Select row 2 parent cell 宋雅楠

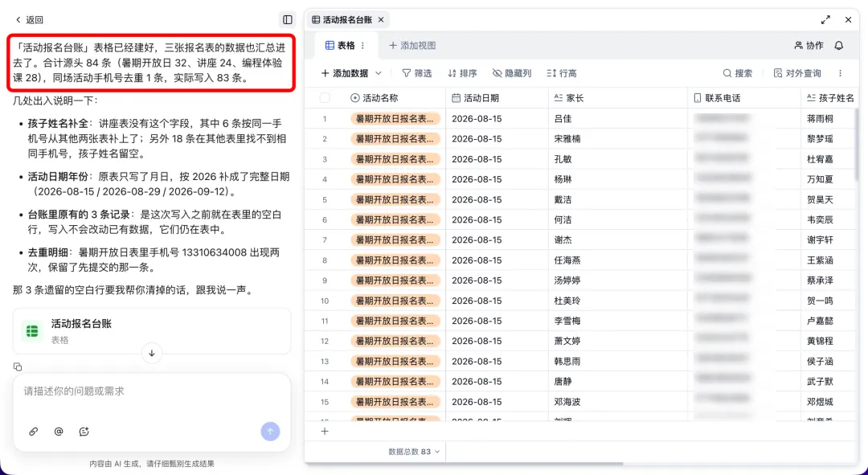click(618, 139)
